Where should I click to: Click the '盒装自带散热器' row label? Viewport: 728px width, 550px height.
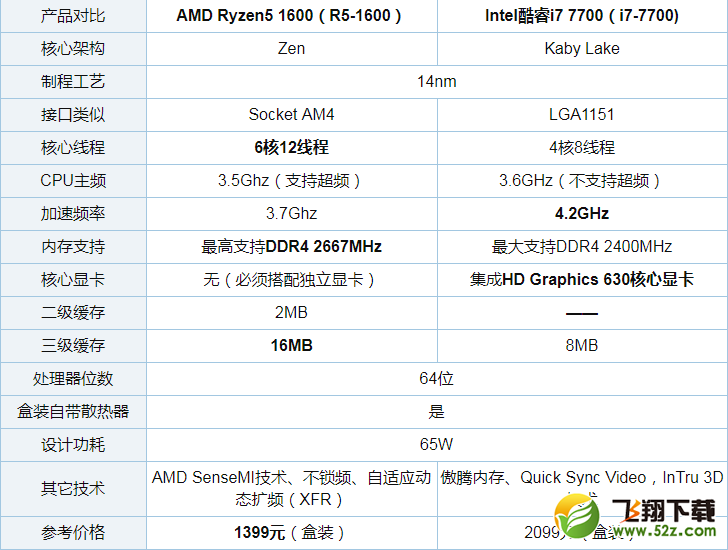[73, 412]
